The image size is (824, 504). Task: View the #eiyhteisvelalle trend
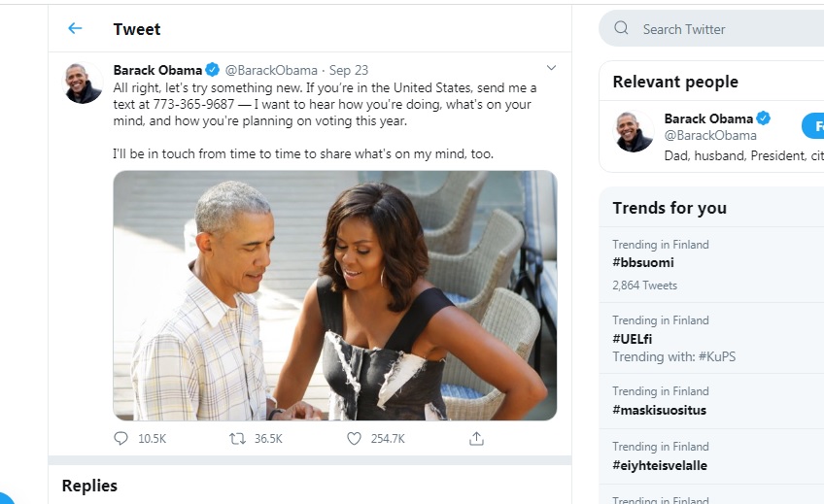tap(660, 465)
